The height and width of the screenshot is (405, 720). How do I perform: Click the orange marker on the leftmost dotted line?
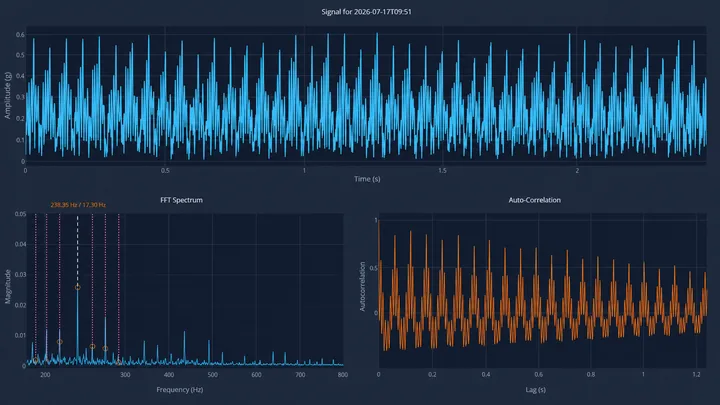point(36,360)
